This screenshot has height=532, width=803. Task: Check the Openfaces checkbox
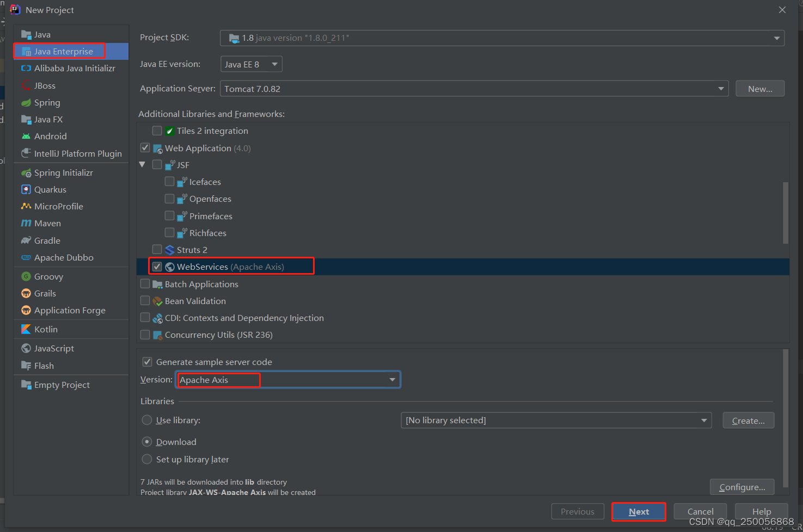pyautogui.click(x=169, y=199)
